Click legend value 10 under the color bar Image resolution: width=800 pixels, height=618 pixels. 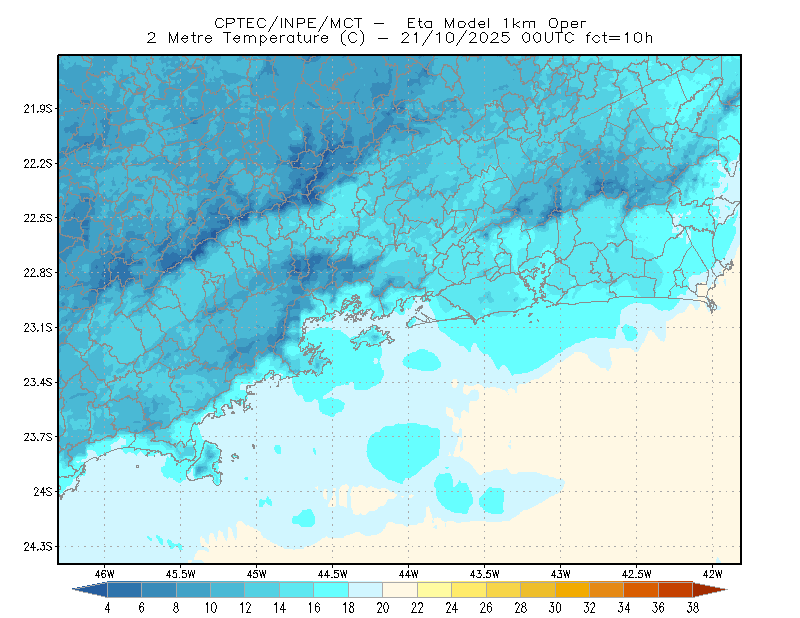[x=211, y=608]
